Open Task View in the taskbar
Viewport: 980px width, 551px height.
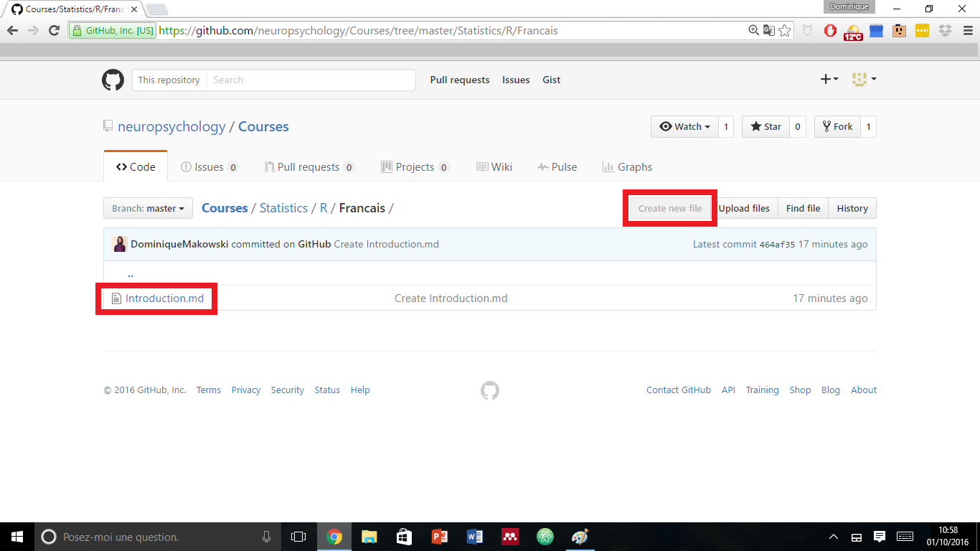click(x=298, y=537)
